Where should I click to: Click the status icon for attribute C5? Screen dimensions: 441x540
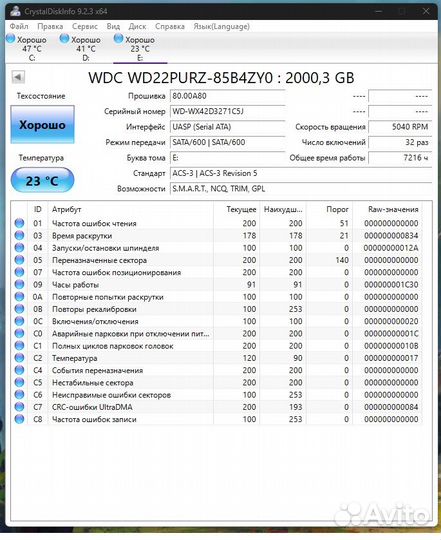19,382
